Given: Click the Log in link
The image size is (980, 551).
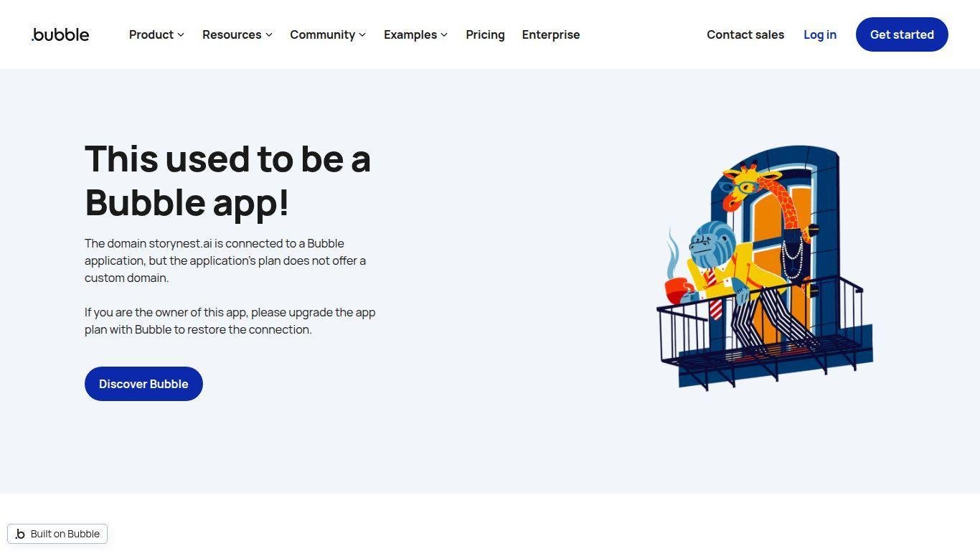Looking at the screenshot, I should click(x=820, y=34).
